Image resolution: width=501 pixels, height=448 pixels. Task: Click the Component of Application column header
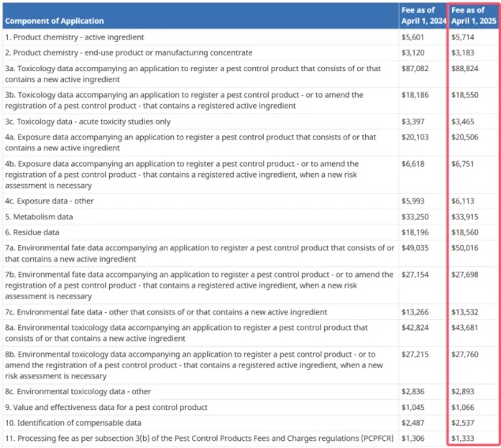[x=55, y=21]
